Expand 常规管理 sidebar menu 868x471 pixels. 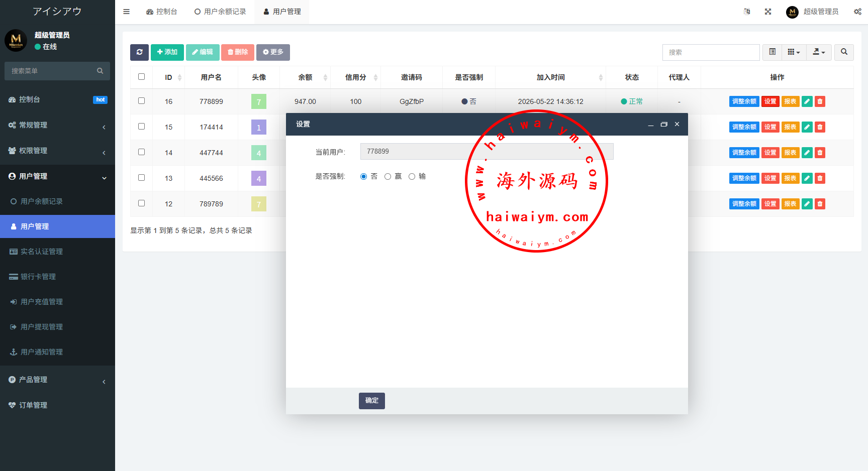(57, 125)
